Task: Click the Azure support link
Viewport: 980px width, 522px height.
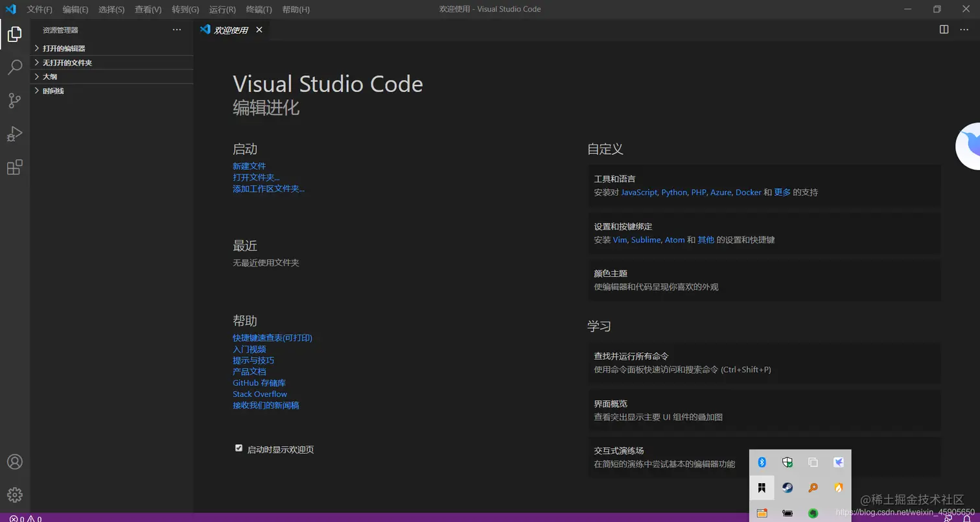Action: [721, 193]
